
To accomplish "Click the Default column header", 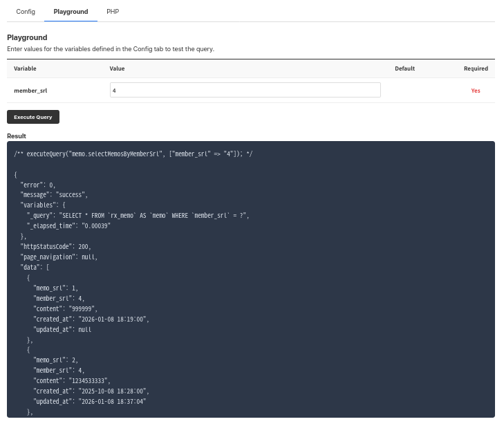I will coord(404,68).
